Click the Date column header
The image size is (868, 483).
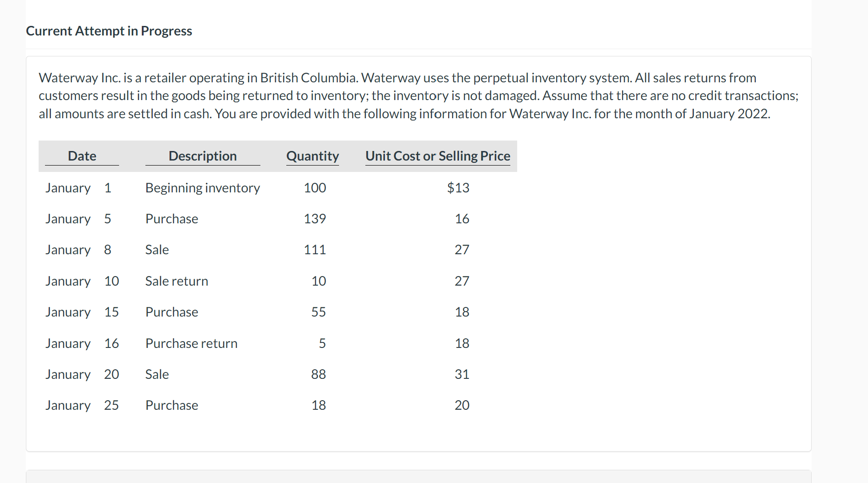point(82,156)
